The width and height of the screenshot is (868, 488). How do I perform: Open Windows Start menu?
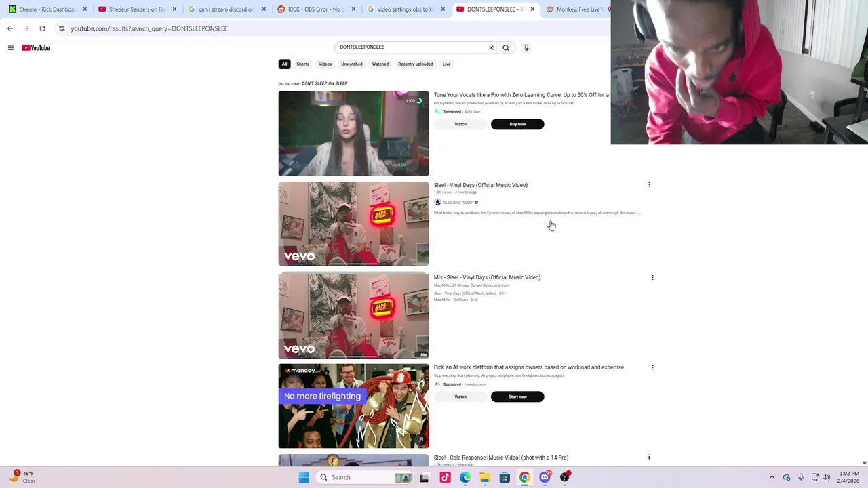coord(304,477)
